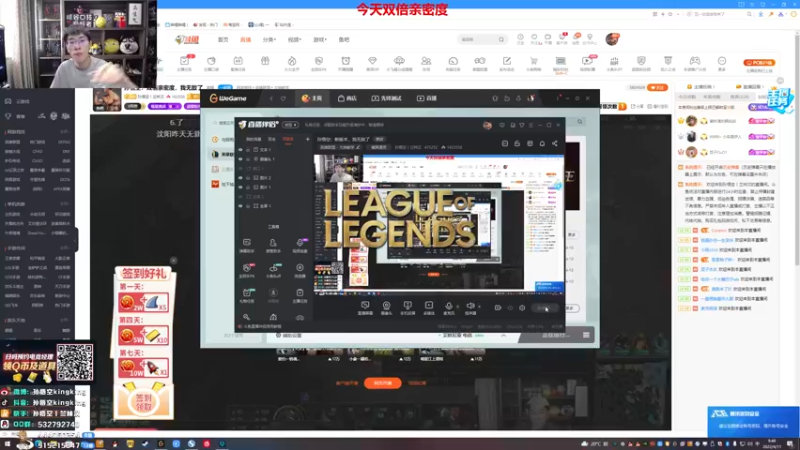This screenshot has height=450, width=800.
Task: Toggle visibility of the 摄像头1 layer
Action: pyautogui.click(x=240, y=159)
